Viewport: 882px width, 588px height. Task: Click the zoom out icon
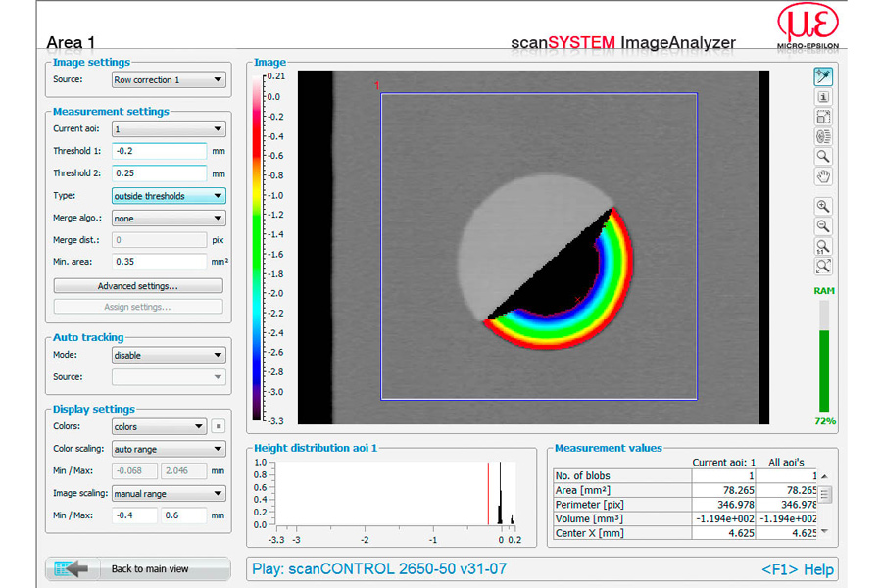[x=823, y=226]
